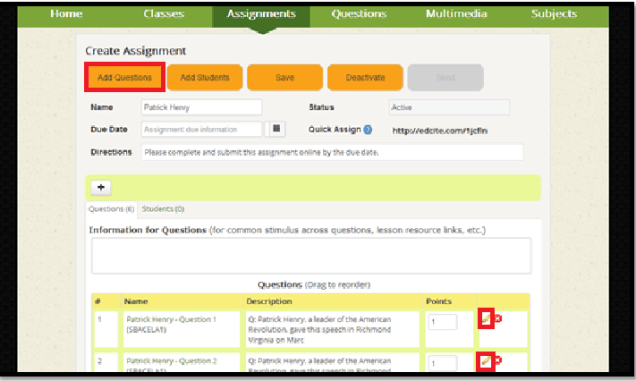Viewport: 636px width, 381px height.
Task: Edit the Directions text field
Action: pos(332,152)
